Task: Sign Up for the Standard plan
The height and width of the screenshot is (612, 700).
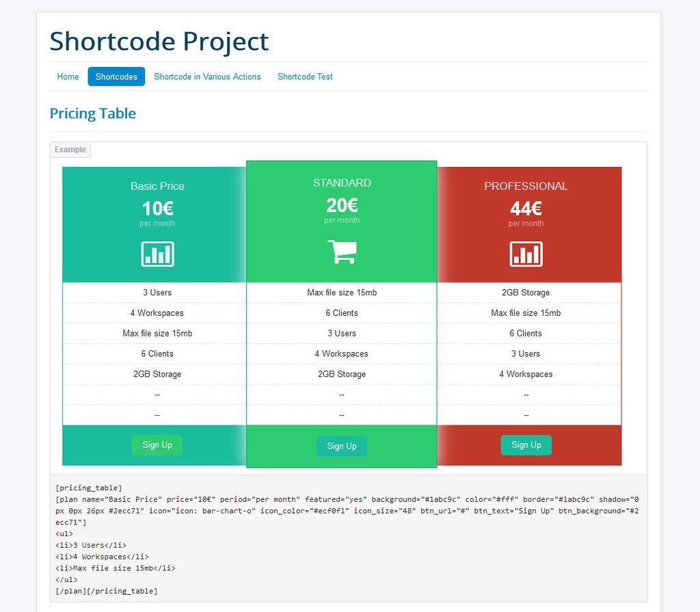Action: (342, 447)
